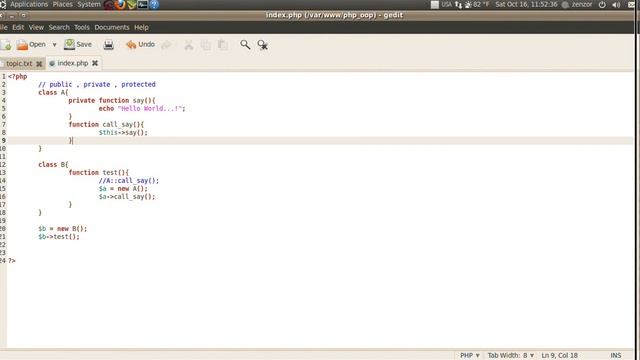Screen dimensions: 640x360
Task: Click the '$b->test();' line
Action: coord(59,237)
